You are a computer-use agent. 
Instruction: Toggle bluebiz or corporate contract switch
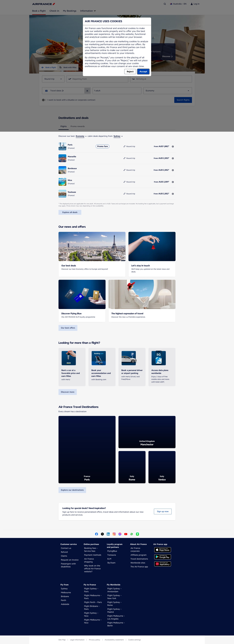(44, 100)
